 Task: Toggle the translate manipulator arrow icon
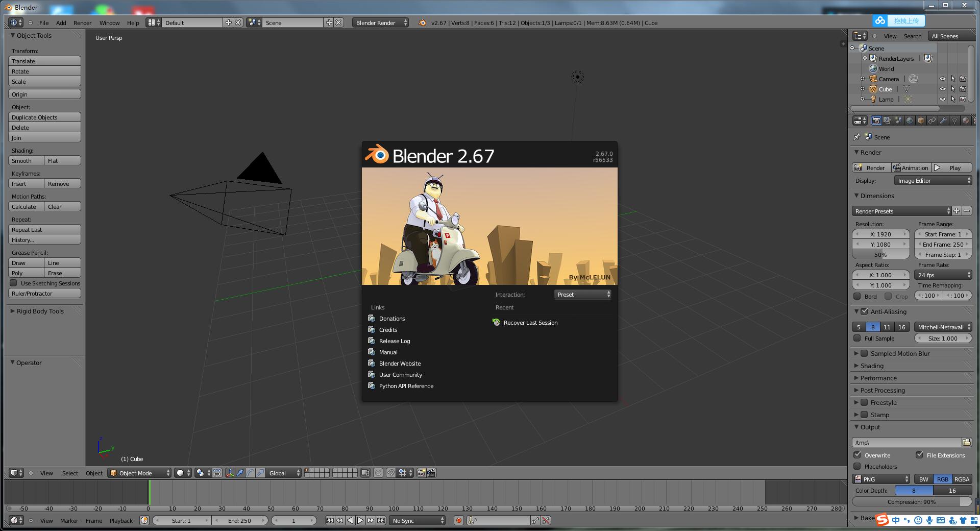(240, 473)
